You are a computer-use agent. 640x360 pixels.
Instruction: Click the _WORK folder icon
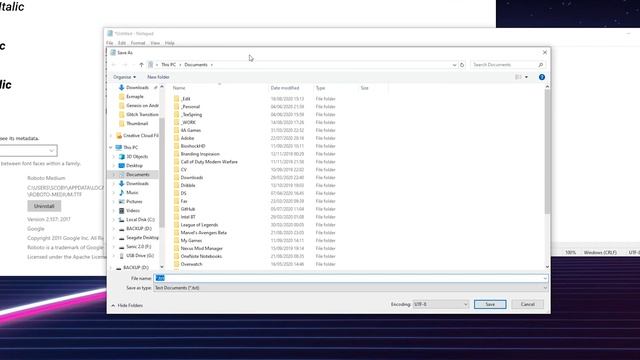(x=176, y=122)
